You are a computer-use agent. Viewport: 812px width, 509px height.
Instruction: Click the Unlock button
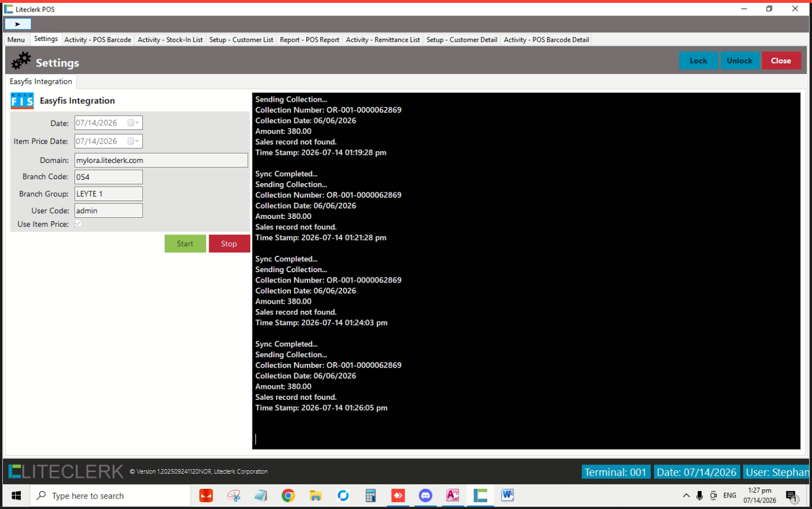(740, 61)
